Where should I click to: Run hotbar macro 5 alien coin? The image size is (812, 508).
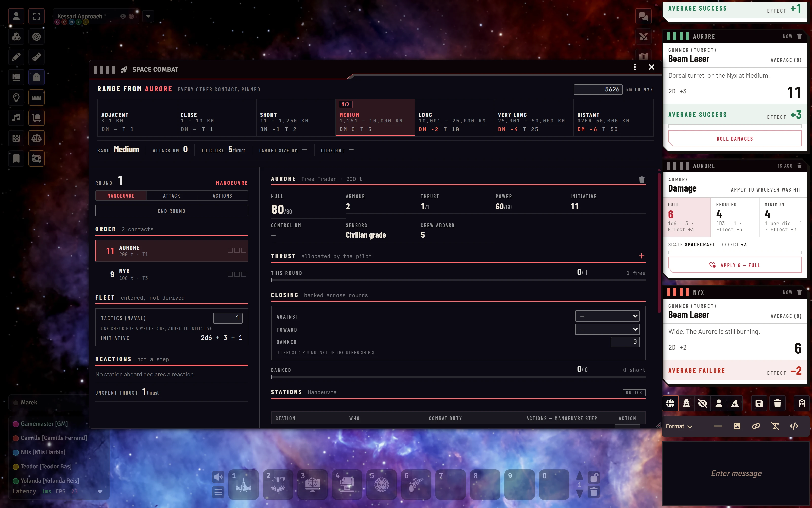pyautogui.click(x=381, y=484)
